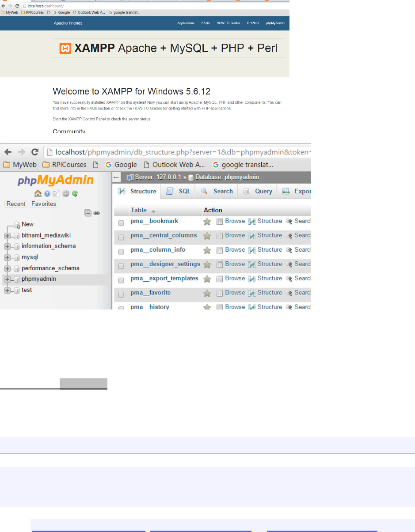Screen dimensions: 415x532
Task: Click Search icon for pma__column_info row
Action: (x=289, y=250)
